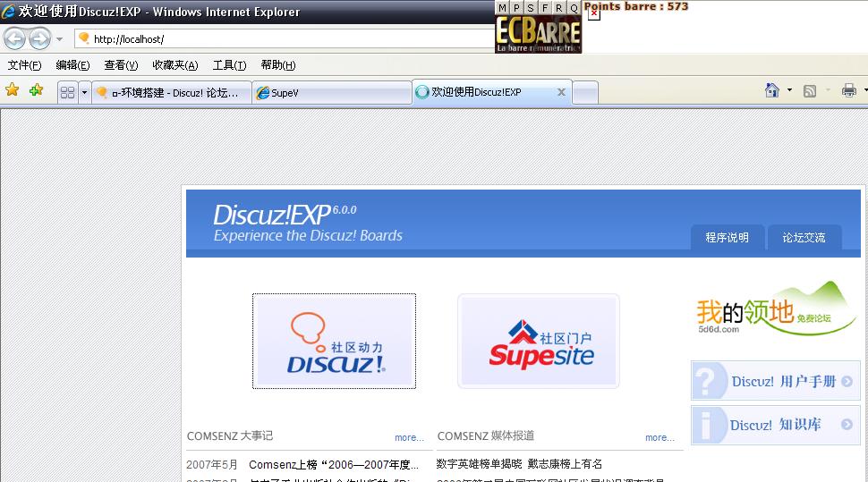Go forward with the Forward arrow button
Viewport: 868px width, 482px height.
40,38
